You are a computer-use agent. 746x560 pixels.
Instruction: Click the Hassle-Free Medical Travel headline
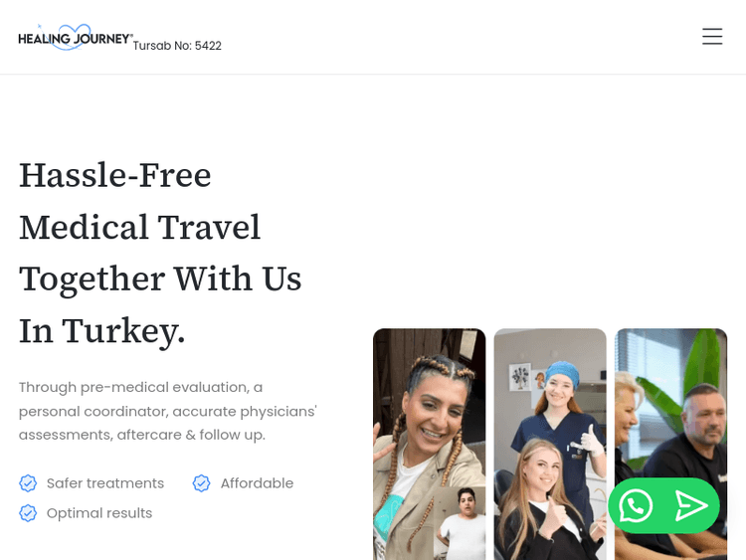pyautogui.click(x=160, y=253)
